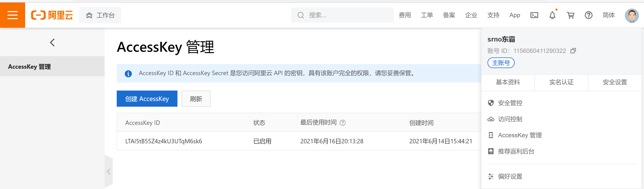Click 创建 AccessKey button
Viewport: 644px width, 189px height.
point(147,99)
